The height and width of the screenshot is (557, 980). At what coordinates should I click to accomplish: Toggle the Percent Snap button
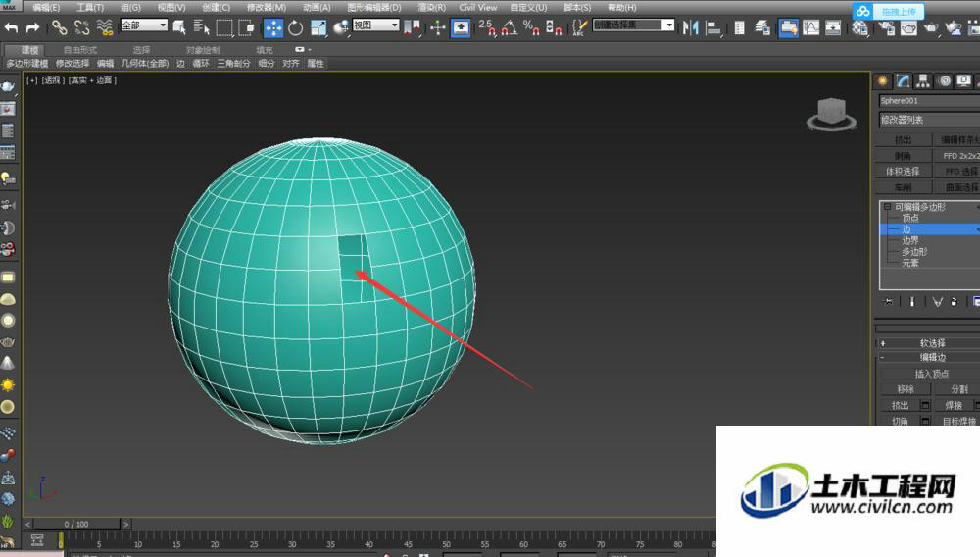531,27
